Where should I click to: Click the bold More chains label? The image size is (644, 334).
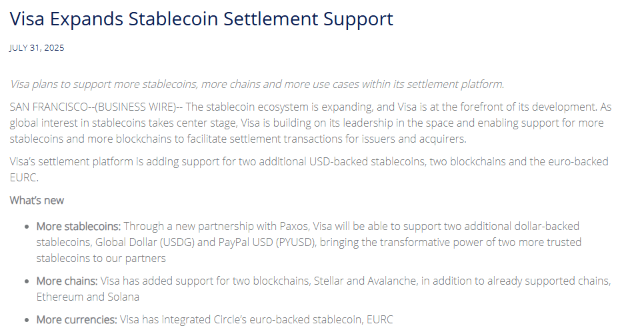point(67,281)
